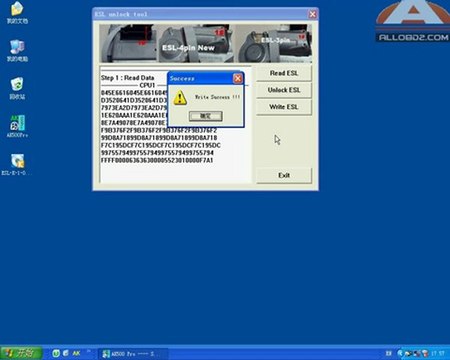Confirm the Write Success dialog with OK
Screen dimensions: 450x360
(x=205, y=116)
